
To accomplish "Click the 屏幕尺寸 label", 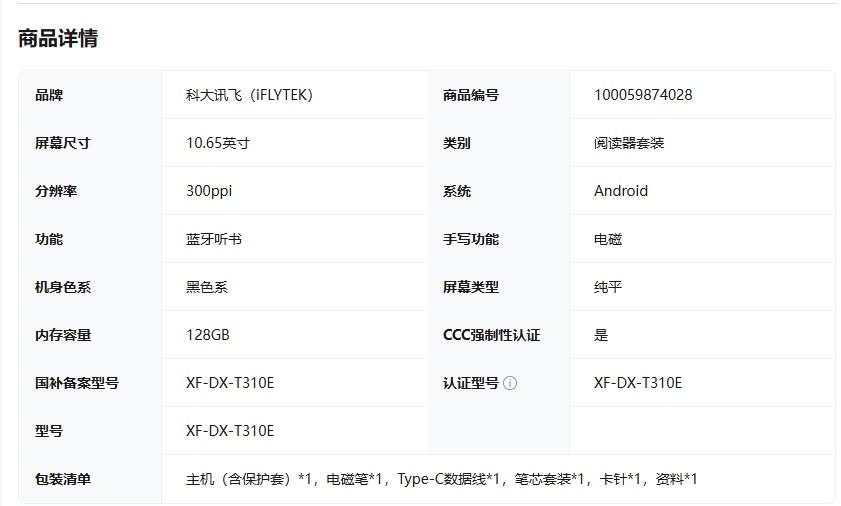I will click(63, 143).
